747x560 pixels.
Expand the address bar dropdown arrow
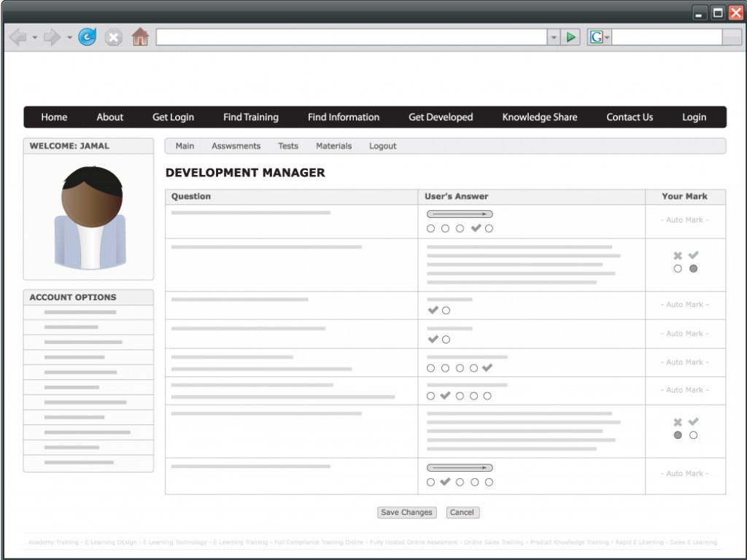pyautogui.click(x=554, y=37)
